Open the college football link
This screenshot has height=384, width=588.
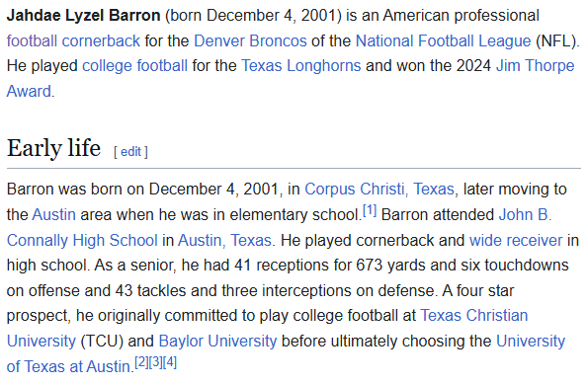coord(134,66)
